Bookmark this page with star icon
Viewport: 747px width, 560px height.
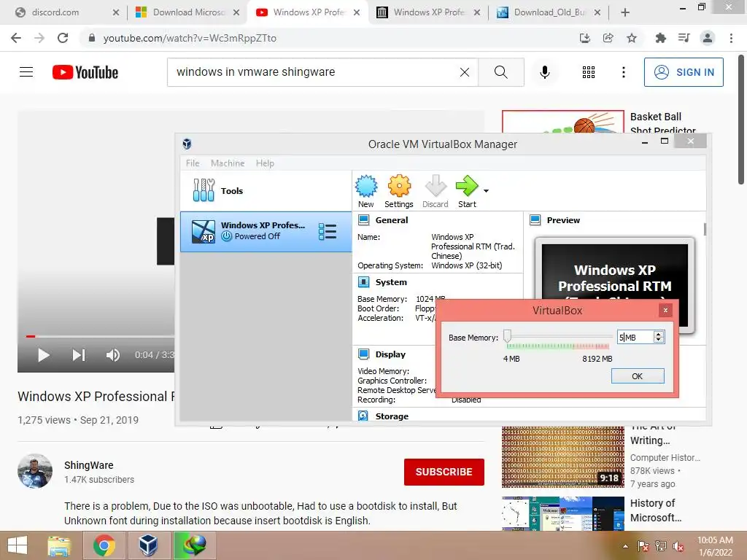(632, 38)
